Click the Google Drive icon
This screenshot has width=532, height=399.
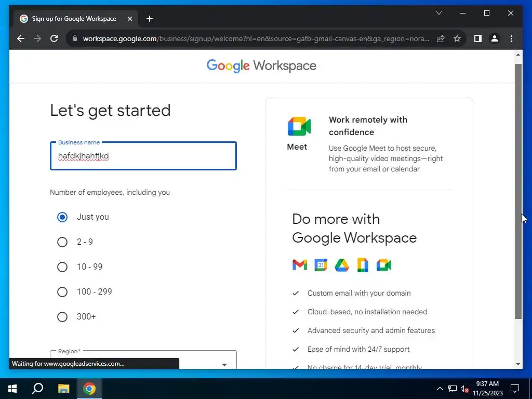click(342, 265)
